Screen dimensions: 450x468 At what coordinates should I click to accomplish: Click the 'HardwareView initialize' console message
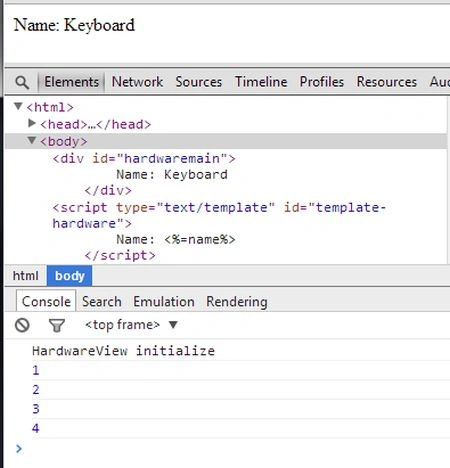[x=123, y=351]
